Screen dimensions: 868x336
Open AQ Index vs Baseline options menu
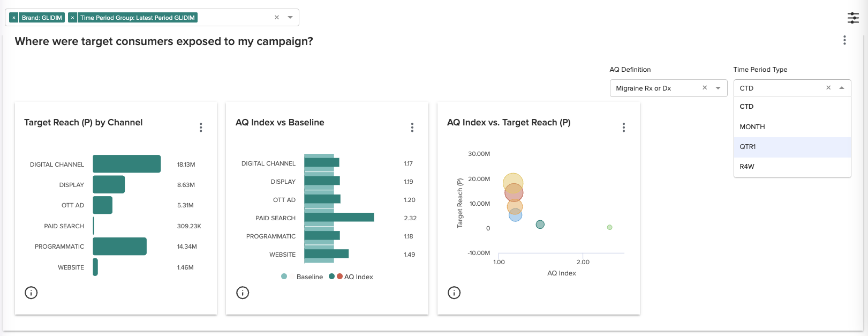click(x=412, y=127)
